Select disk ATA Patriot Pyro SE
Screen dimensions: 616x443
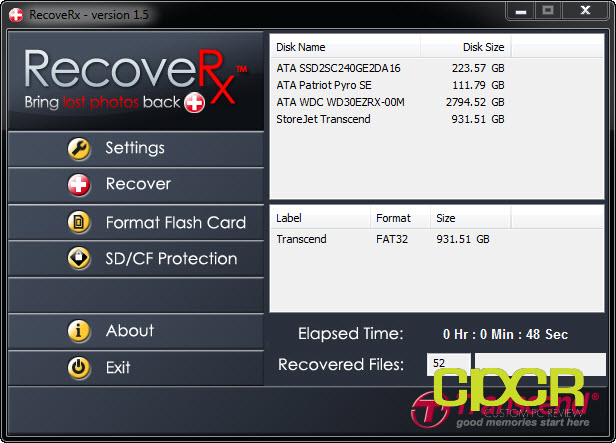(x=324, y=85)
